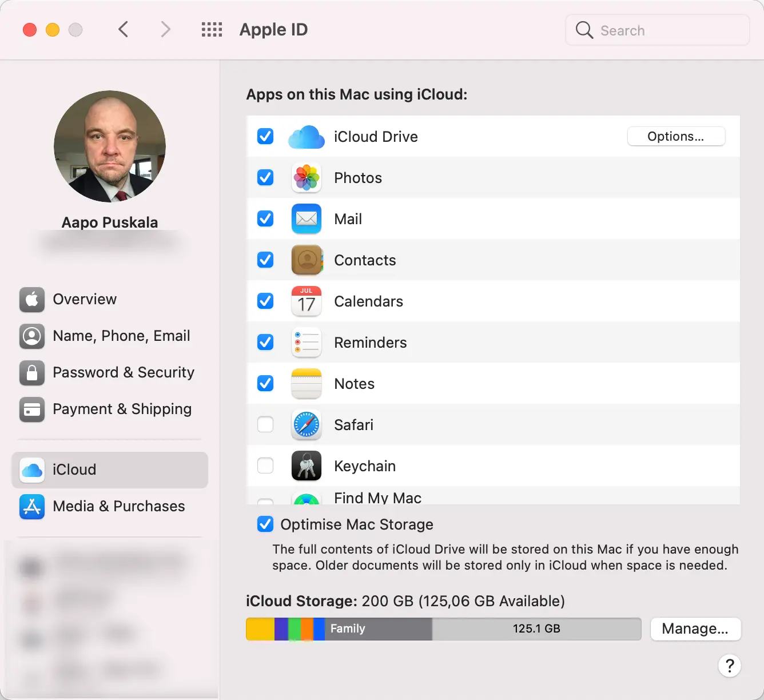
Task: Click the Safari compass icon
Action: click(x=307, y=425)
